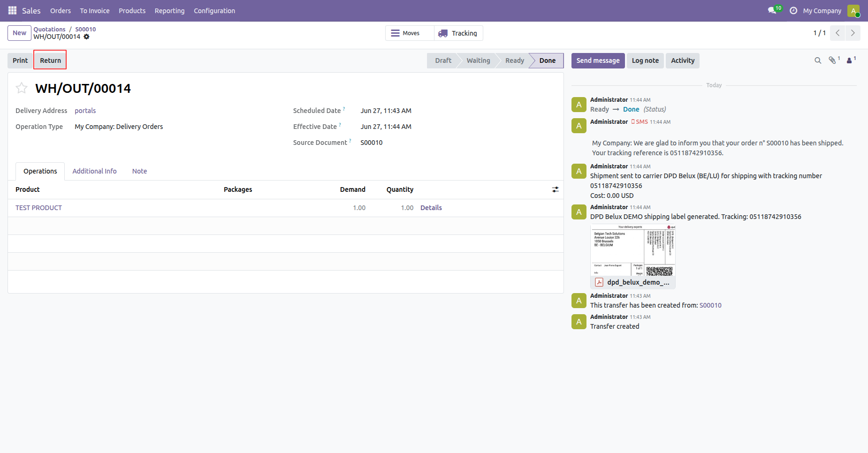Create a New record
The height and width of the screenshot is (453, 868).
click(x=19, y=33)
